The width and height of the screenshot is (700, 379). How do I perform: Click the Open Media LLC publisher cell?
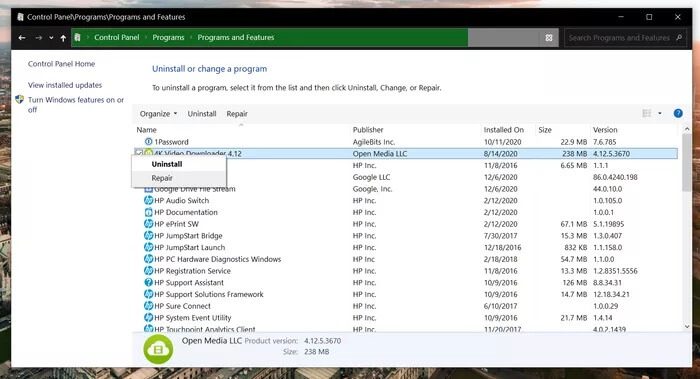(x=380, y=154)
